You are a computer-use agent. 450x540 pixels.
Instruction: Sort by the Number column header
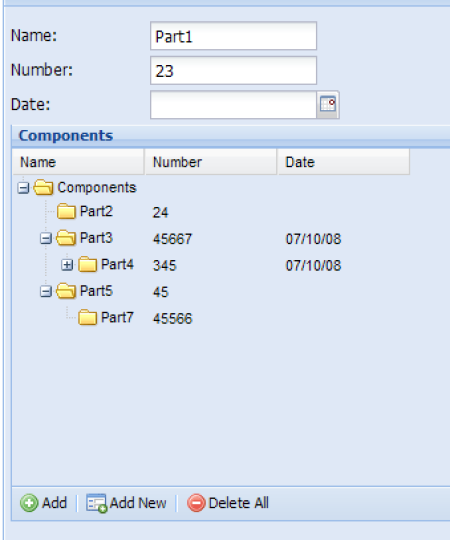point(211,162)
